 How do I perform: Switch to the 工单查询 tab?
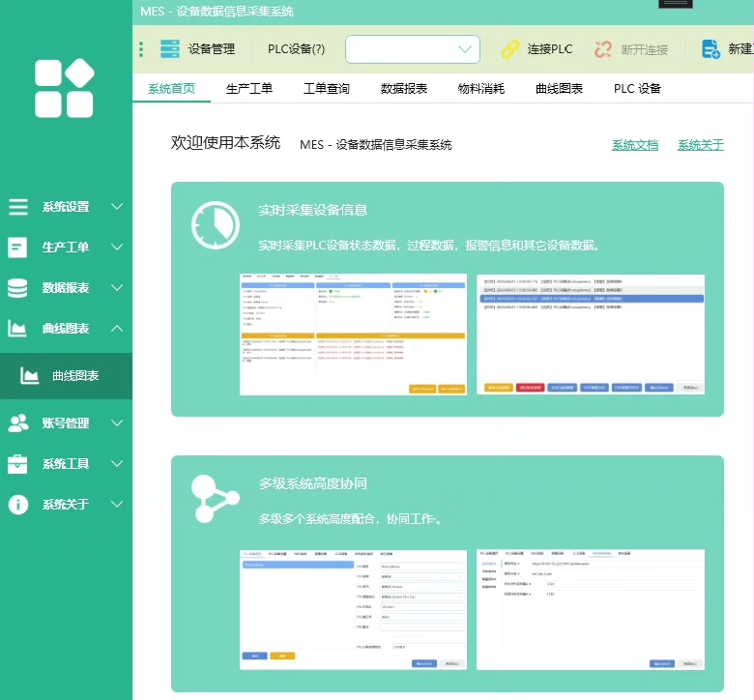[327, 89]
